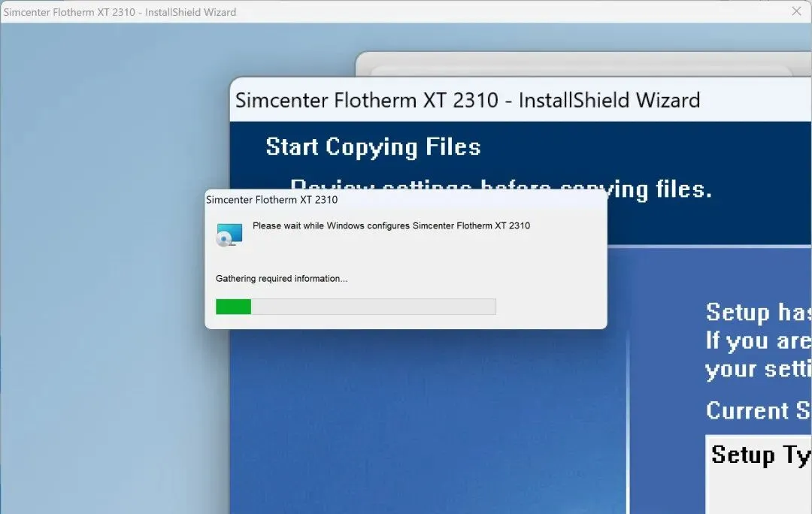
Task: Close the InstallShield Wizard outer window
Action: point(796,11)
